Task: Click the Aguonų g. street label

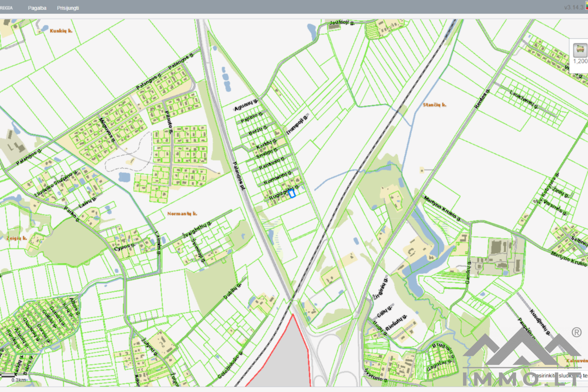Action: 246,105
